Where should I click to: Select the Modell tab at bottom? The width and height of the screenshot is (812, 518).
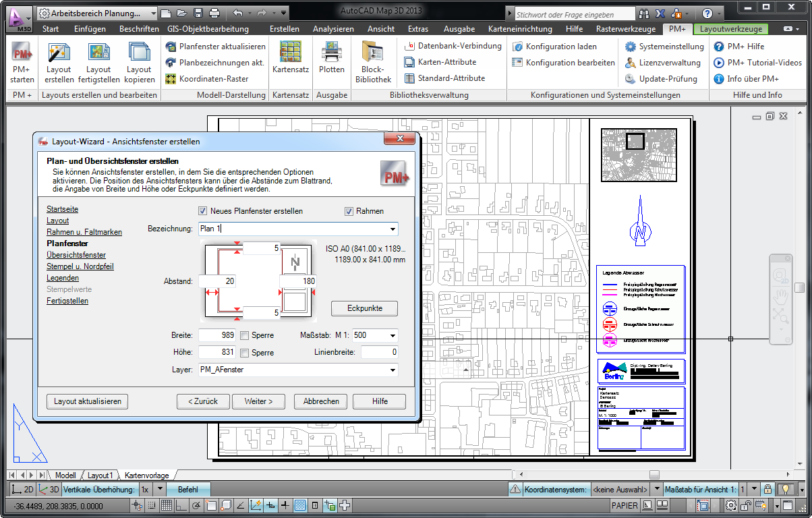click(x=65, y=476)
